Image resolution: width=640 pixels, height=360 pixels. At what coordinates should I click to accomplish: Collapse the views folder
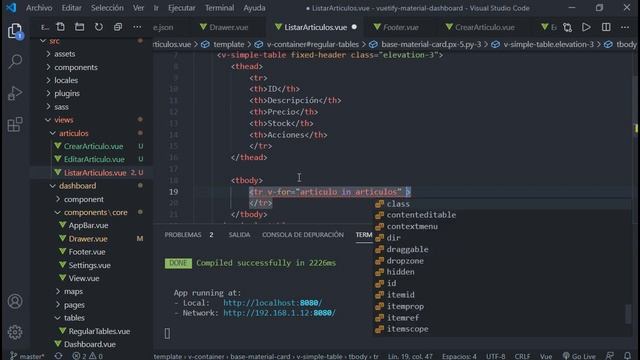pyautogui.click(x=63, y=120)
